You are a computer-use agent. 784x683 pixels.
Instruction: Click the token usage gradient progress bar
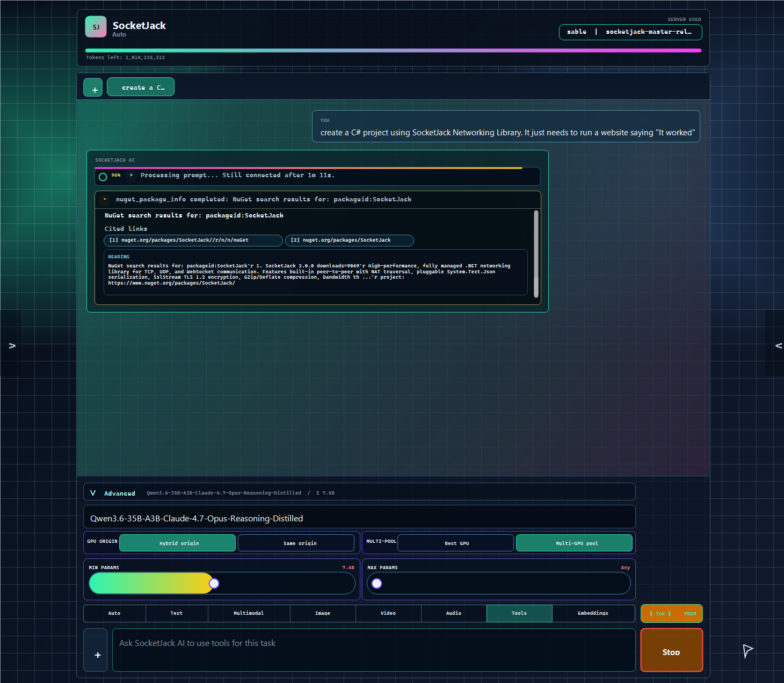point(393,50)
